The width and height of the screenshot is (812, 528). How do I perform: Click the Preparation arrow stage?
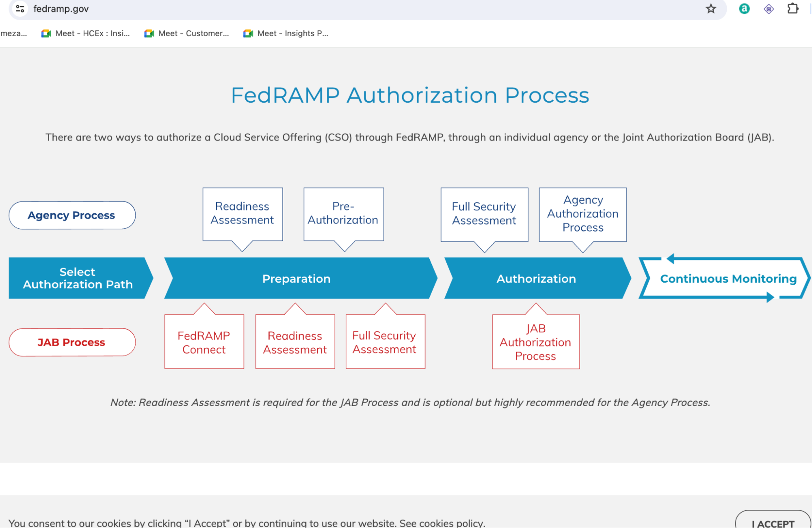click(297, 279)
